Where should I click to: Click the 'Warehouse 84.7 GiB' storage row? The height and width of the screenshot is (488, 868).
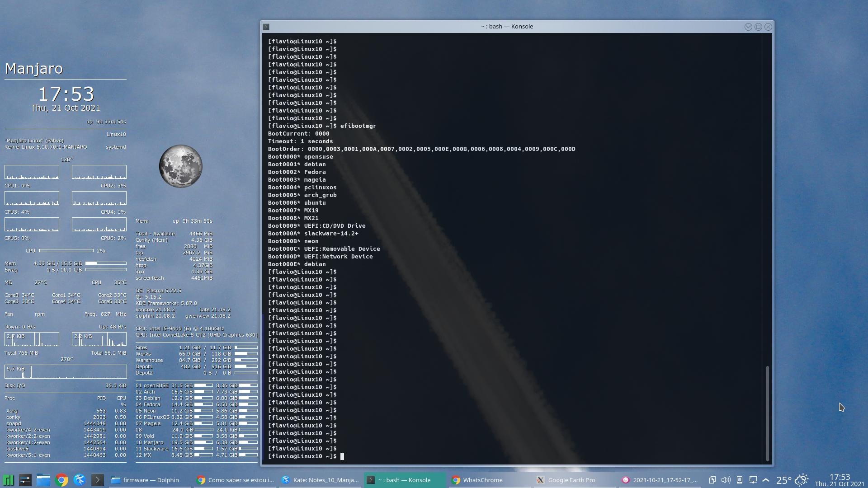click(x=196, y=361)
